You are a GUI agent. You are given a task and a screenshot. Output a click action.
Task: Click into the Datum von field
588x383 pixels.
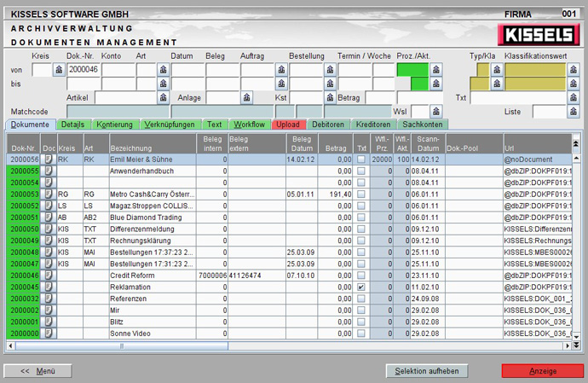coord(187,70)
